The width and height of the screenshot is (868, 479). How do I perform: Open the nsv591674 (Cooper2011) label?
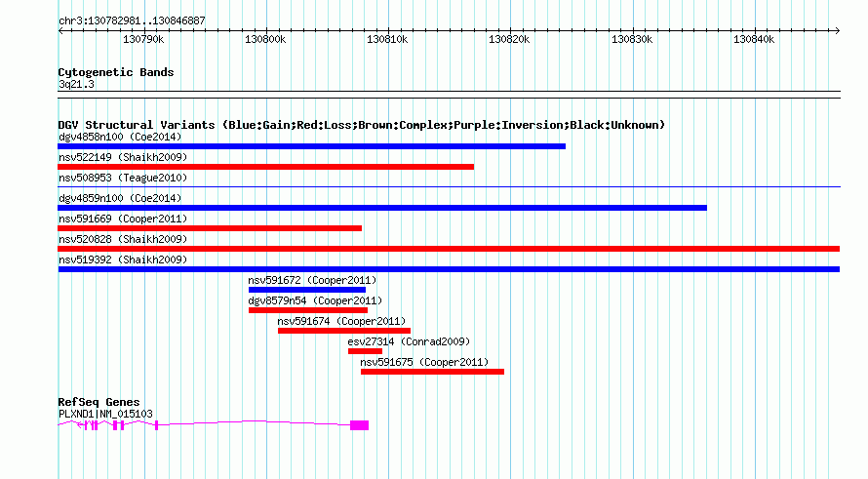click(341, 321)
